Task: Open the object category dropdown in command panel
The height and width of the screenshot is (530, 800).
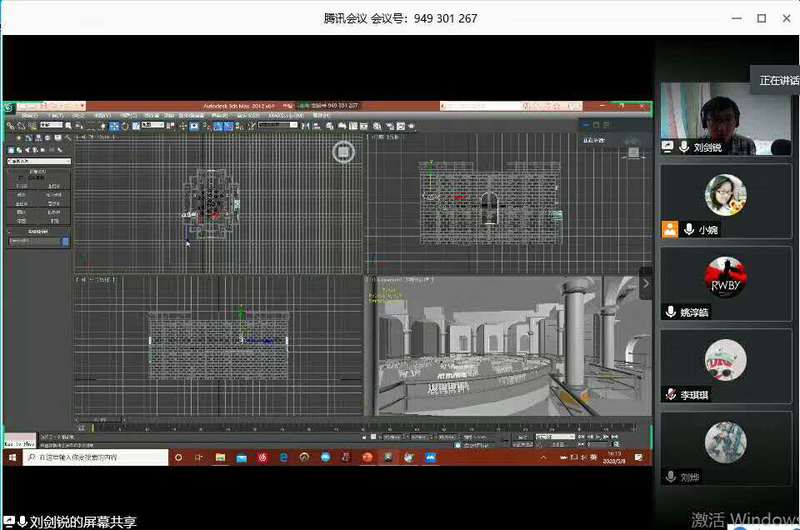Action: click(x=38, y=161)
